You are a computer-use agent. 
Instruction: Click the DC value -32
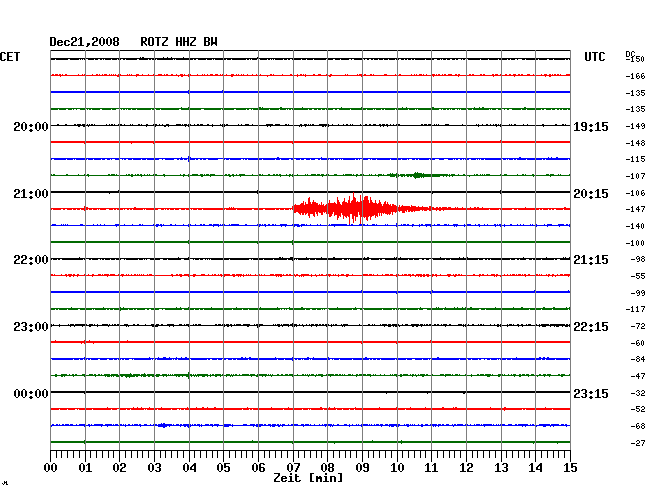(x=638, y=393)
